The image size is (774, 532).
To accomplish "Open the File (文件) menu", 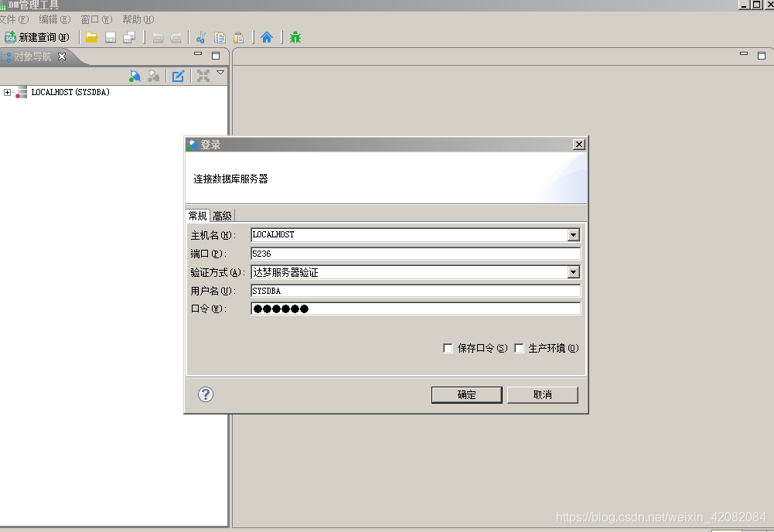I will coord(15,20).
